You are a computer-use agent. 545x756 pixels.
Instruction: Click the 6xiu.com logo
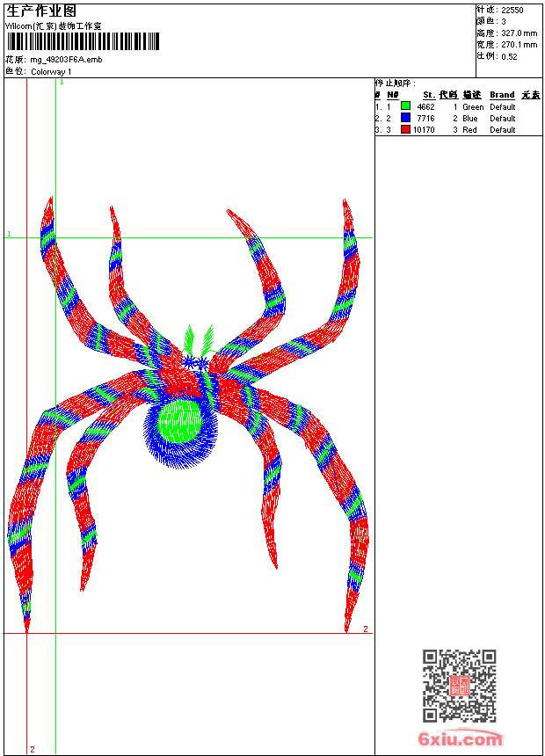460,739
